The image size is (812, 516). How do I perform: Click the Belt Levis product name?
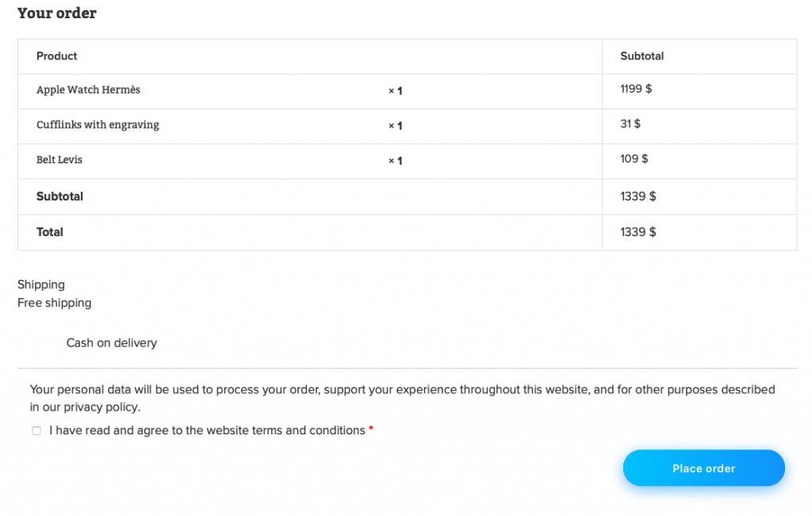(x=59, y=159)
